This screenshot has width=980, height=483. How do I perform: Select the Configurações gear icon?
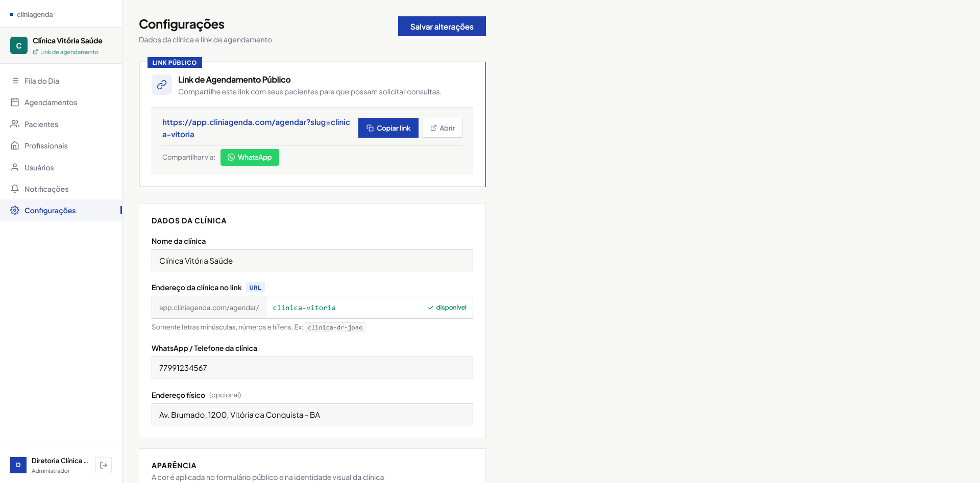pos(14,210)
